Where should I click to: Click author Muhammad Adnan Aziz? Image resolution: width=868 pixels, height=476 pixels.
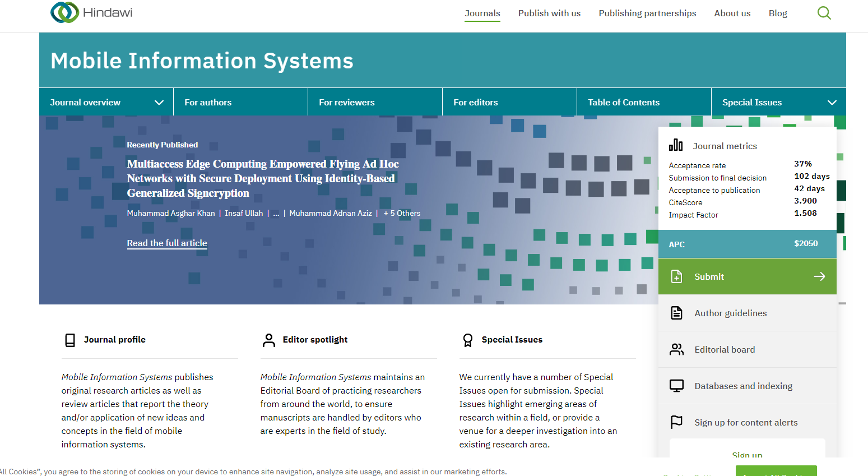[x=331, y=213]
